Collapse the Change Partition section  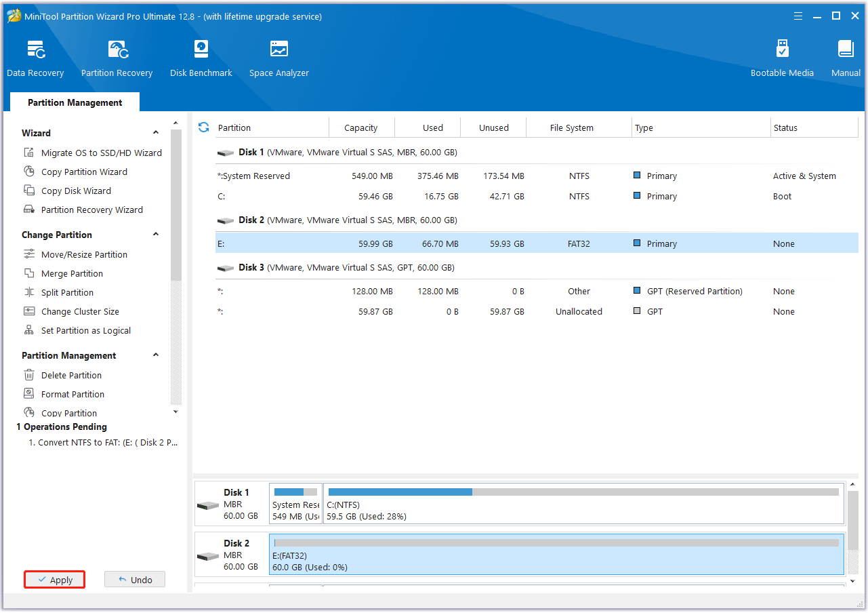156,235
